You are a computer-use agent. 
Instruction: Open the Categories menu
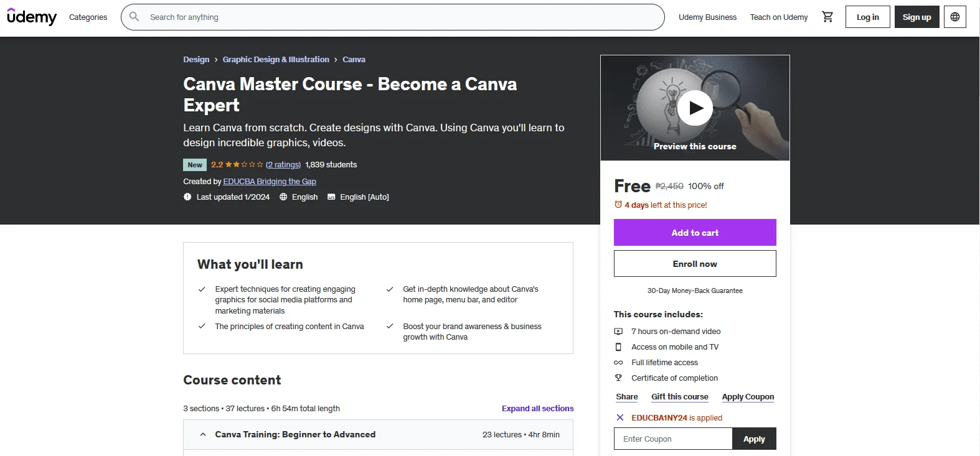(88, 17)
